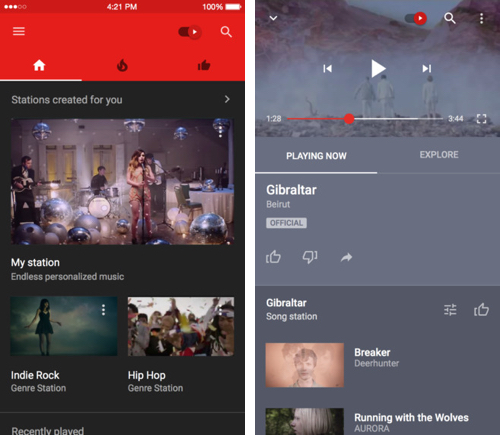Share the Gibraltar song
This screenshot has width=500, height=435.
[x=346, y=257]
